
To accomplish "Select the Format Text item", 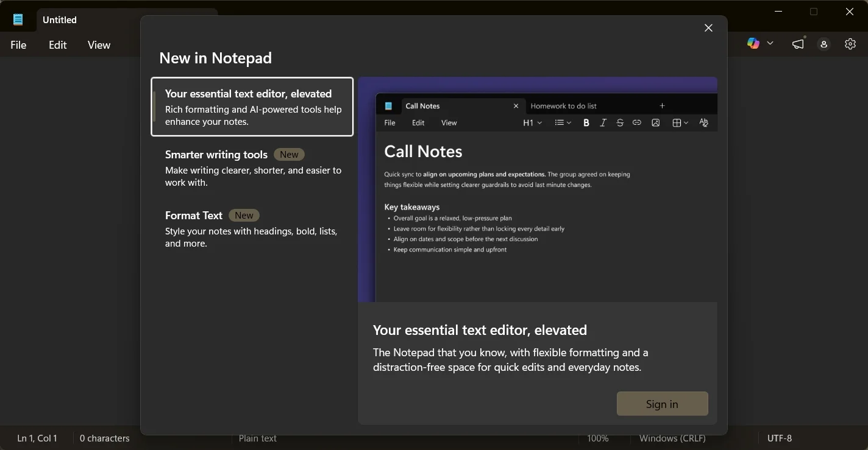I will coord(252,229).
